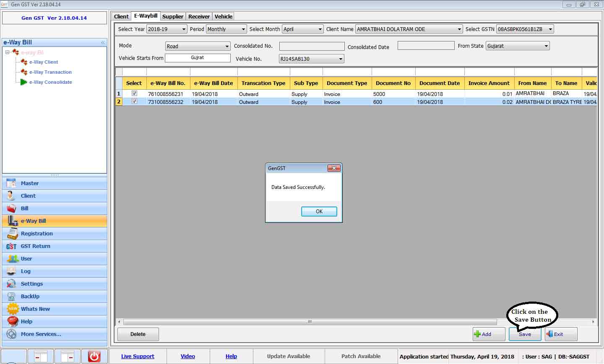The height and width of the screenshot is (364, 604).
Task: Open the Settings sidebar icon
Action: coord(12,284)
